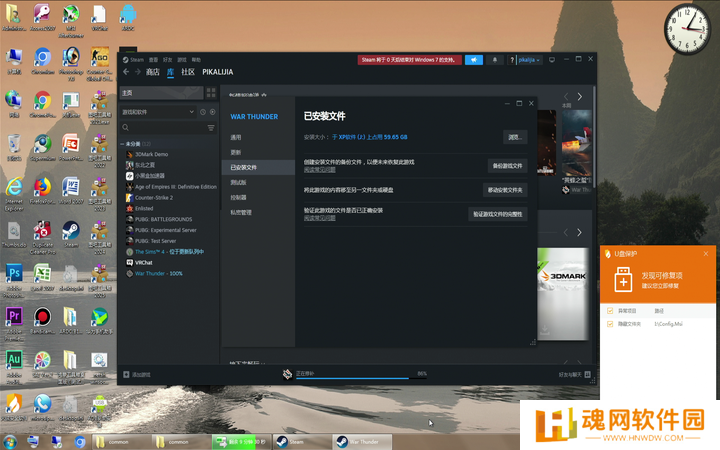Click the 主页 home field in library
This screenshot has width=720, height=450.
(x=161, y=93)
